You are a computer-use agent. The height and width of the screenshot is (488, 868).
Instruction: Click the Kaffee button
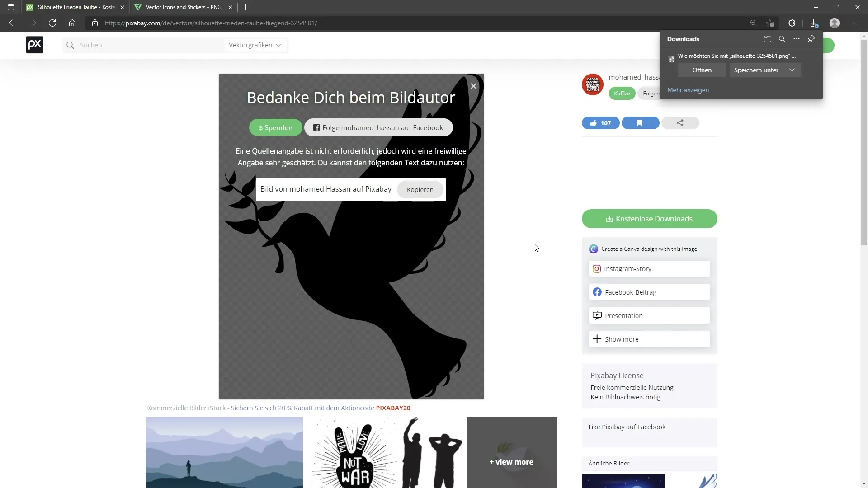[x=622, y=94]
